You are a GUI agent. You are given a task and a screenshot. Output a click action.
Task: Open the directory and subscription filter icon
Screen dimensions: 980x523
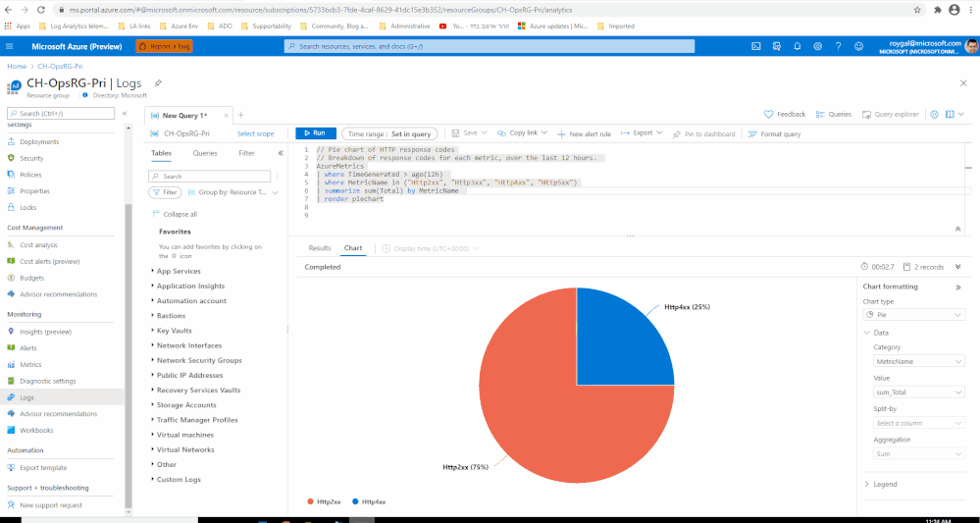777,46
